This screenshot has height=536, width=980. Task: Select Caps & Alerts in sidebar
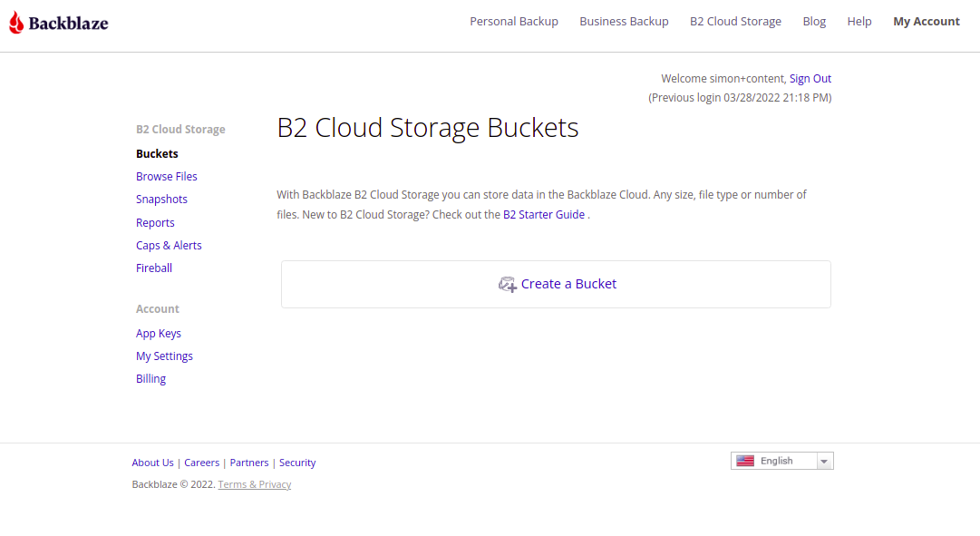[169, 246]
